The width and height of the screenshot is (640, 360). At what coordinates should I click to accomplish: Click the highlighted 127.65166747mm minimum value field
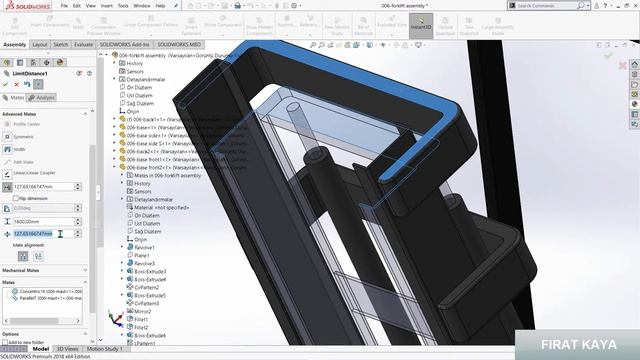point(44,233)
